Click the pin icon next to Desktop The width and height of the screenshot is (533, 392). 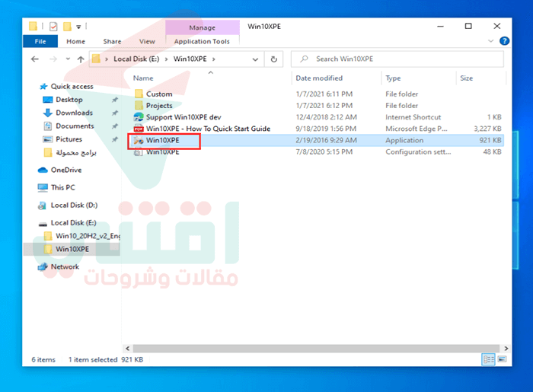[115, 100]
